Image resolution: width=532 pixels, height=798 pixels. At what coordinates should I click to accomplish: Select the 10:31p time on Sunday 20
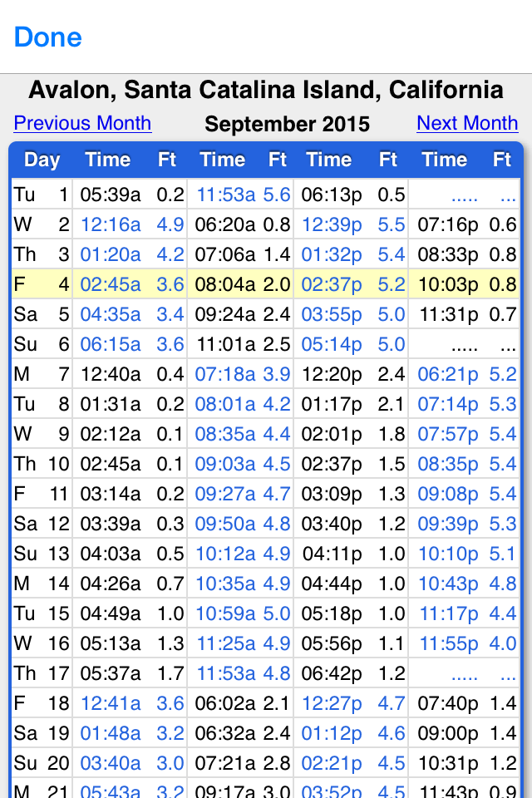click(449, 763)
